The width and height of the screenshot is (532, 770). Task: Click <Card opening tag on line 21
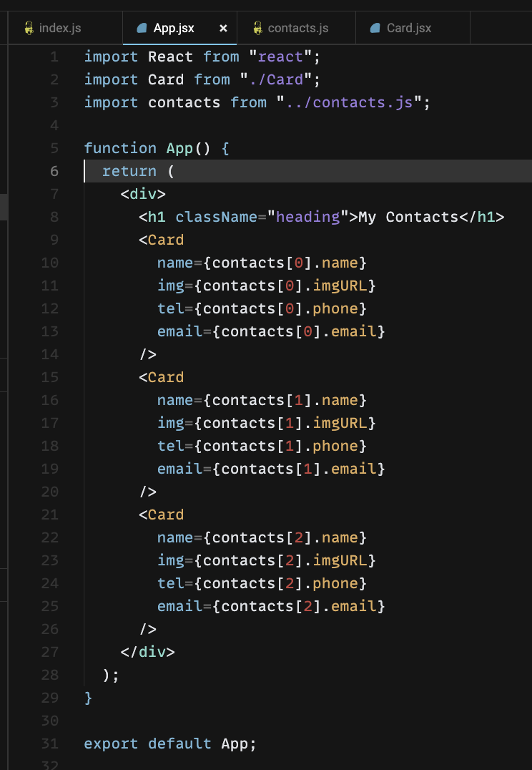(162, 515)
